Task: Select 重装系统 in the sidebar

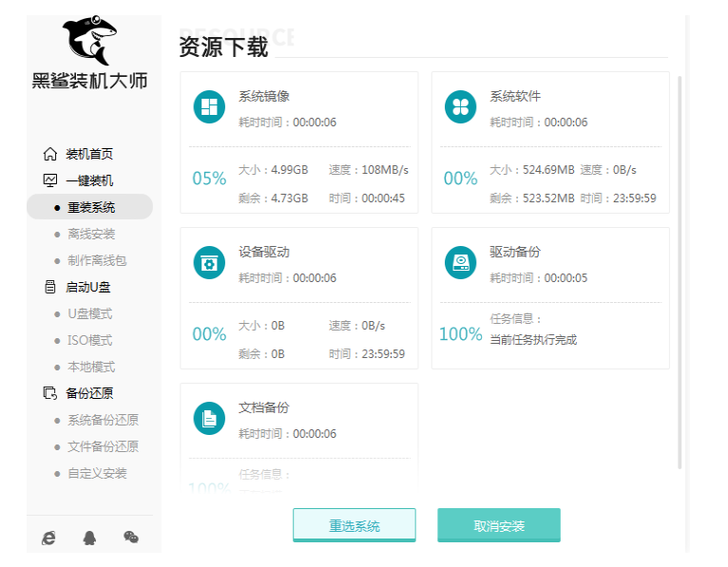Action: tap(91, 207)
